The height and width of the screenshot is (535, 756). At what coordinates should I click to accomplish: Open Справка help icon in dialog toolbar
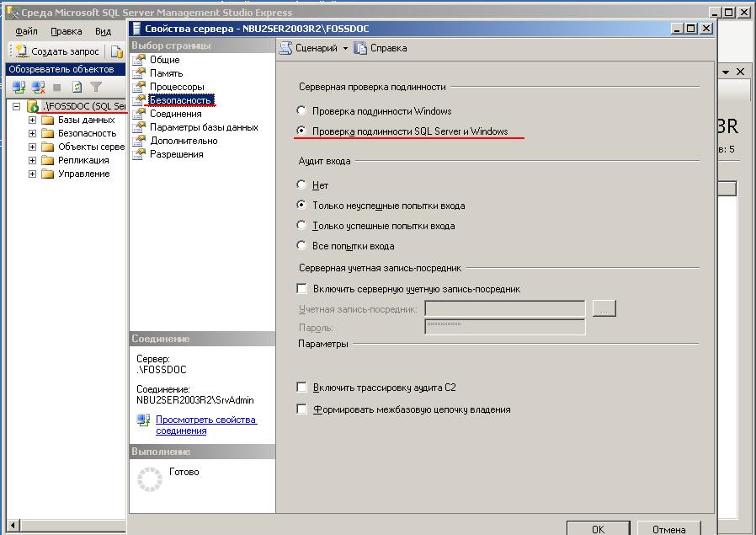point(360,48)
